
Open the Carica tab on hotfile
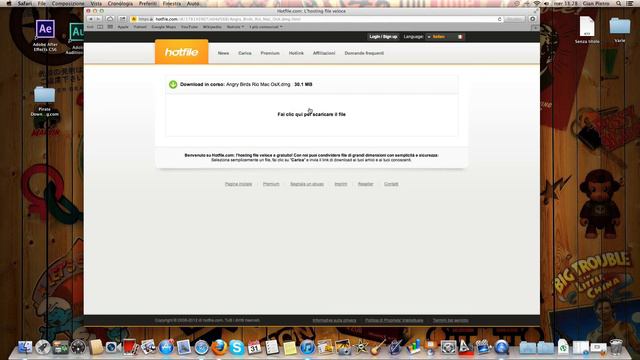tap(245, 53)
